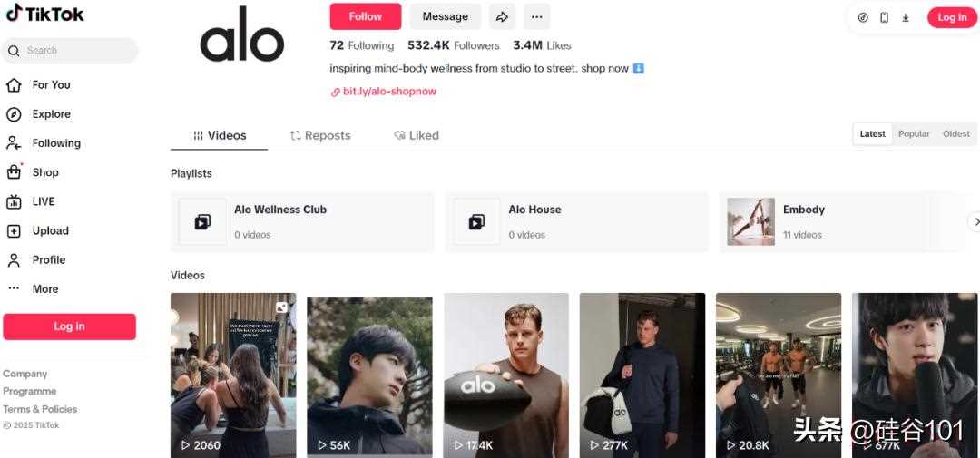
Task: Open the share arrow icon
Action: click(x=502, y=17)
